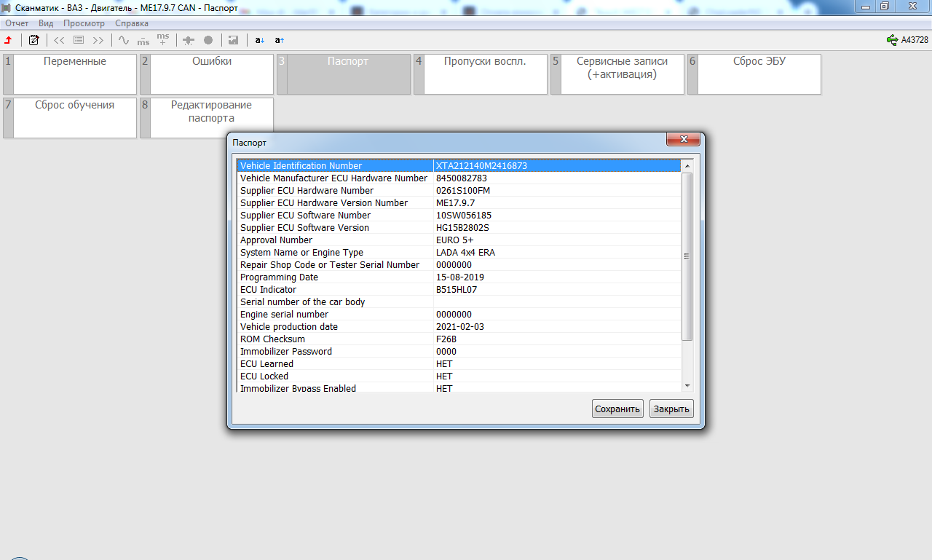
Task: Click the record circle icon
Action: click(x=208, y=40)
